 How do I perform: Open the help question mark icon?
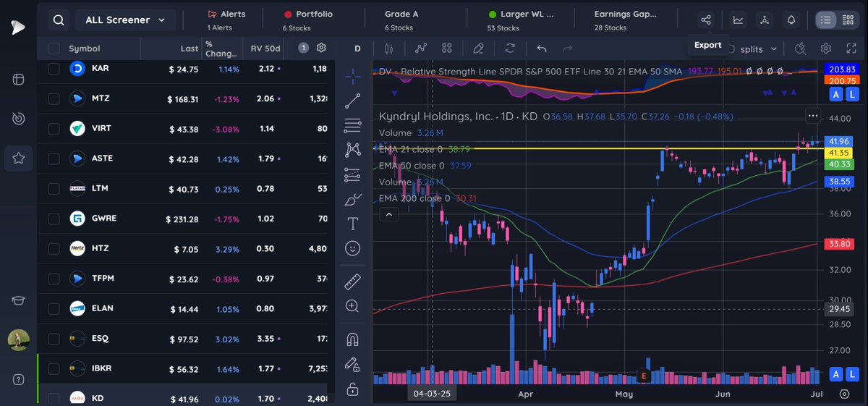[18, 379]
